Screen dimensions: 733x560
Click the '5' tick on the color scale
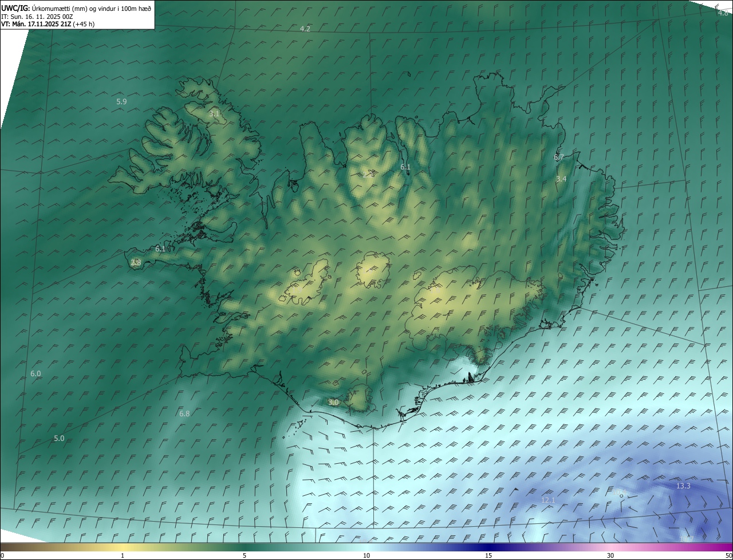coord(245,555)
